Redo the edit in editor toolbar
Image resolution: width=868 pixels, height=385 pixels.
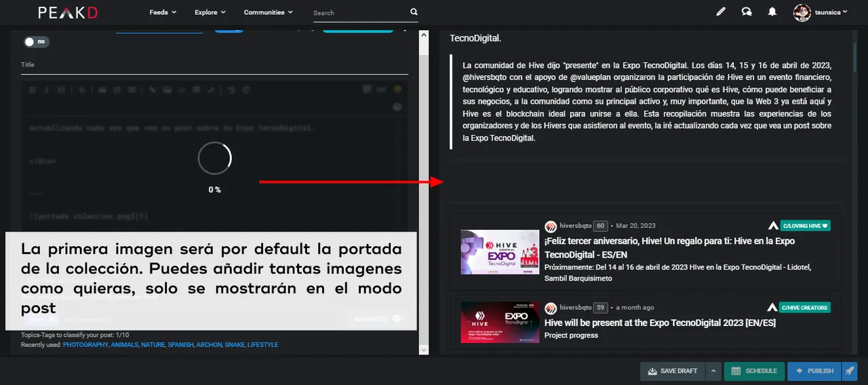246,89
